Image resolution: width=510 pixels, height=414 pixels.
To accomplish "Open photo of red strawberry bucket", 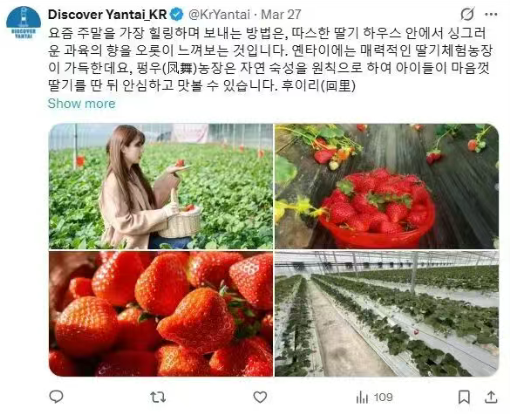I will [387, 186].
